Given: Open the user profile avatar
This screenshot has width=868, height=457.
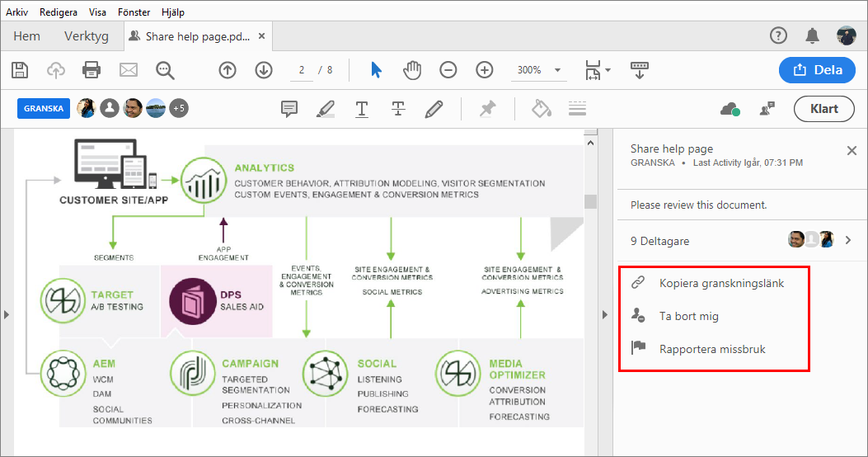Looking at the screenshot, I should coord(847,36).
